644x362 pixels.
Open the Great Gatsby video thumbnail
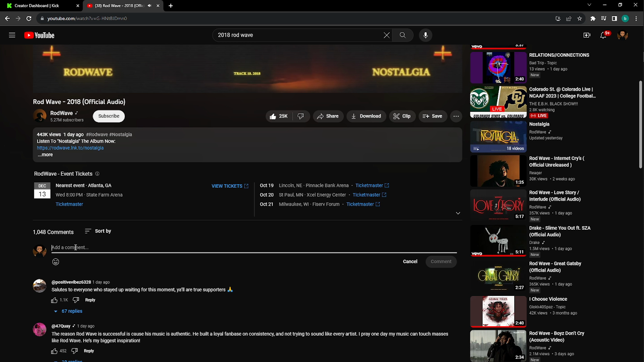click(498, 277)
